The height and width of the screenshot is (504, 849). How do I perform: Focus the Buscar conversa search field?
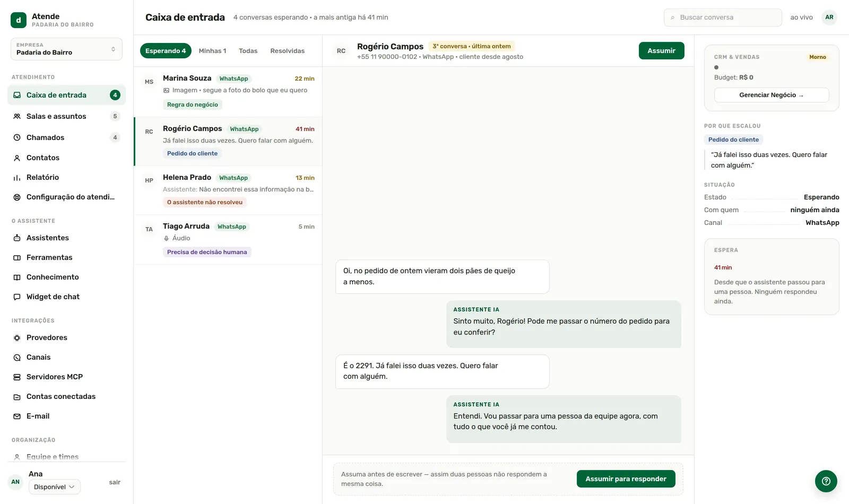(x=723, y=18)
